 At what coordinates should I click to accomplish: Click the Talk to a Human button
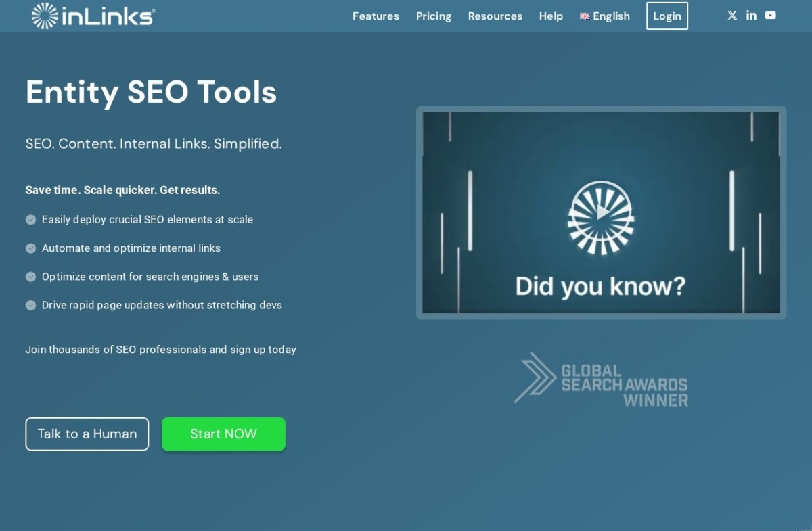pos(87,434)
